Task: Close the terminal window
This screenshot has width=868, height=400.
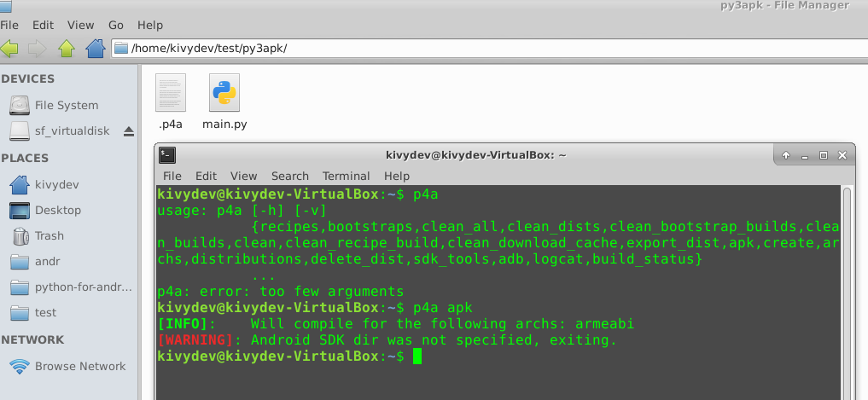Action: (842, 156)
